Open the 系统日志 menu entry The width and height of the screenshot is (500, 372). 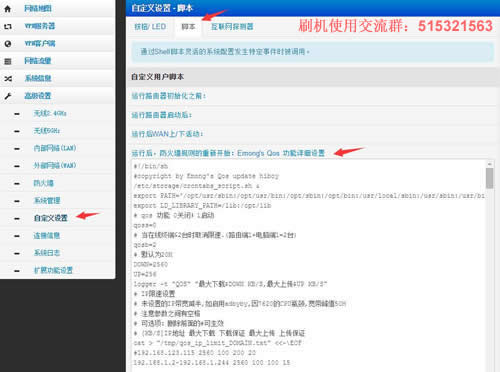(47, 253)
